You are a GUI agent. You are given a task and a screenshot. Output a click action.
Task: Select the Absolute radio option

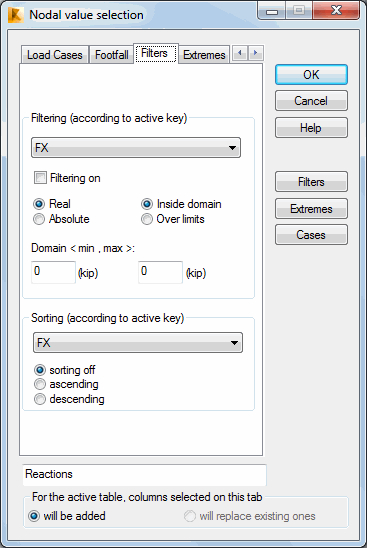[x=39, y=219]
